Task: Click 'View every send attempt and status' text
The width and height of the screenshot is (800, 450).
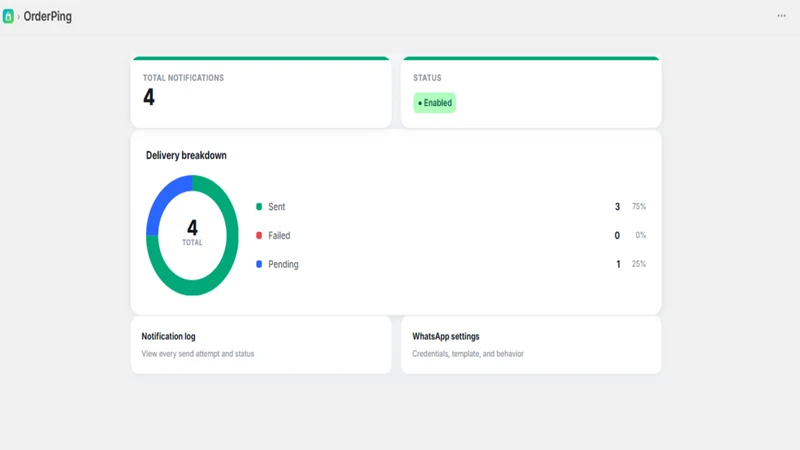Action: pyautogui.click(x=198, y=354)
